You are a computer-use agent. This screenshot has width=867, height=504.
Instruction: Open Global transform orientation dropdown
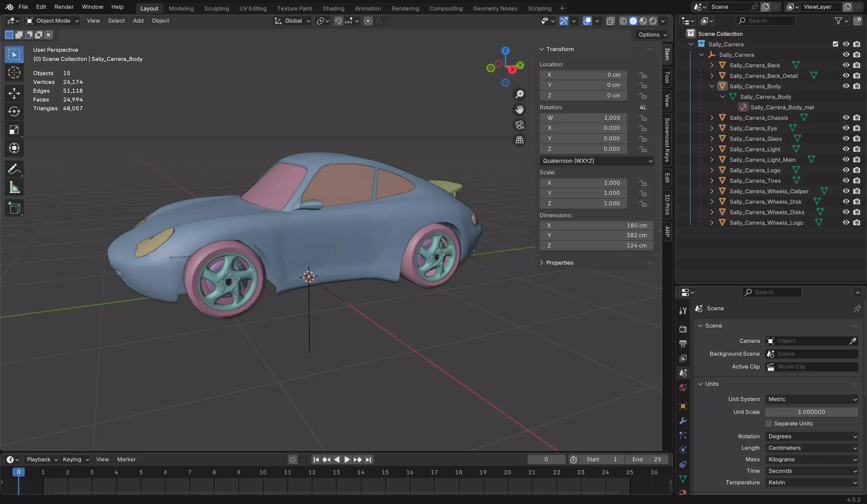click(x=292, y=21)
